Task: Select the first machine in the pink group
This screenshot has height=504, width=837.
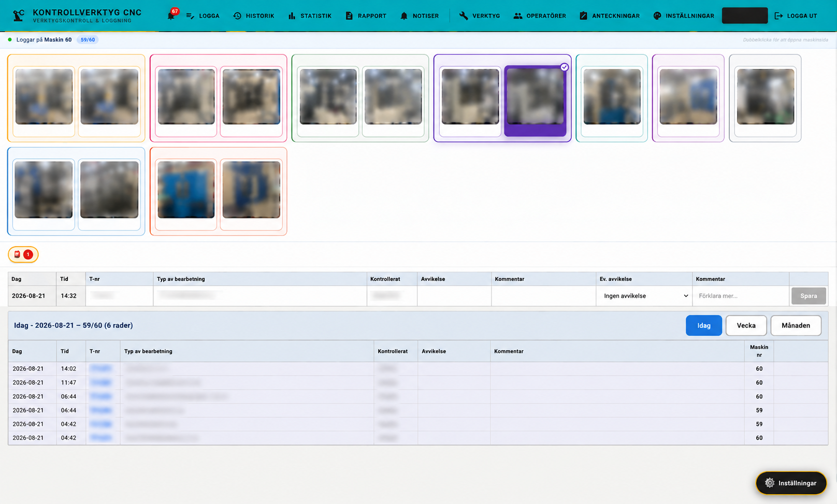Action: [x=186, y=101]
